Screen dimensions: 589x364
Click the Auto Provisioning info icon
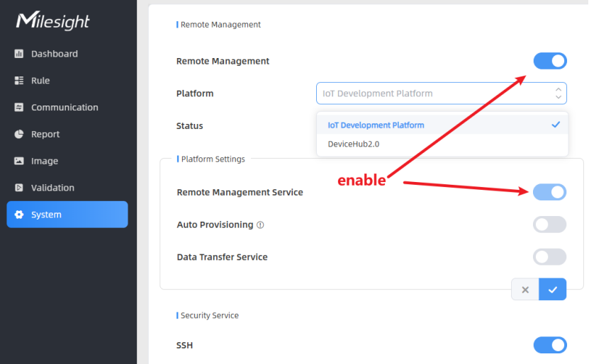tap(260, 224)
